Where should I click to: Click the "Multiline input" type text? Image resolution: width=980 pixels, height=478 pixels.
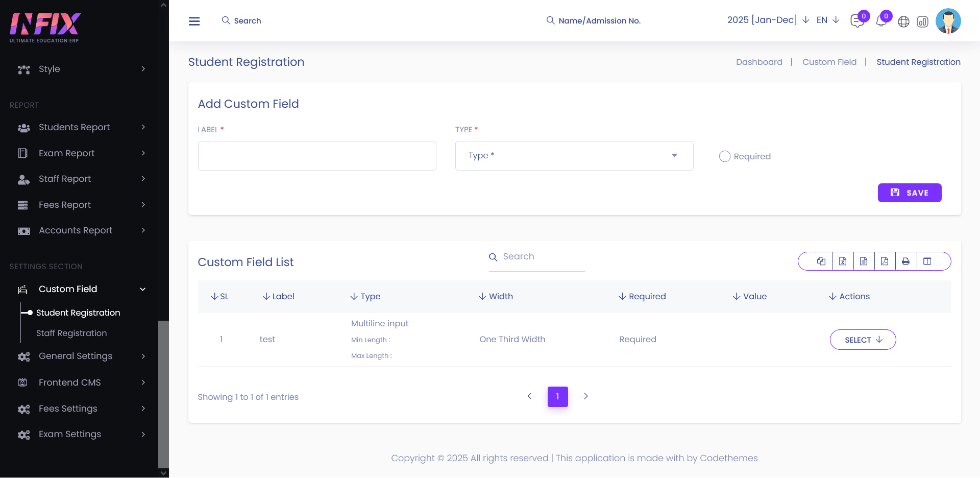click(380, 323)
